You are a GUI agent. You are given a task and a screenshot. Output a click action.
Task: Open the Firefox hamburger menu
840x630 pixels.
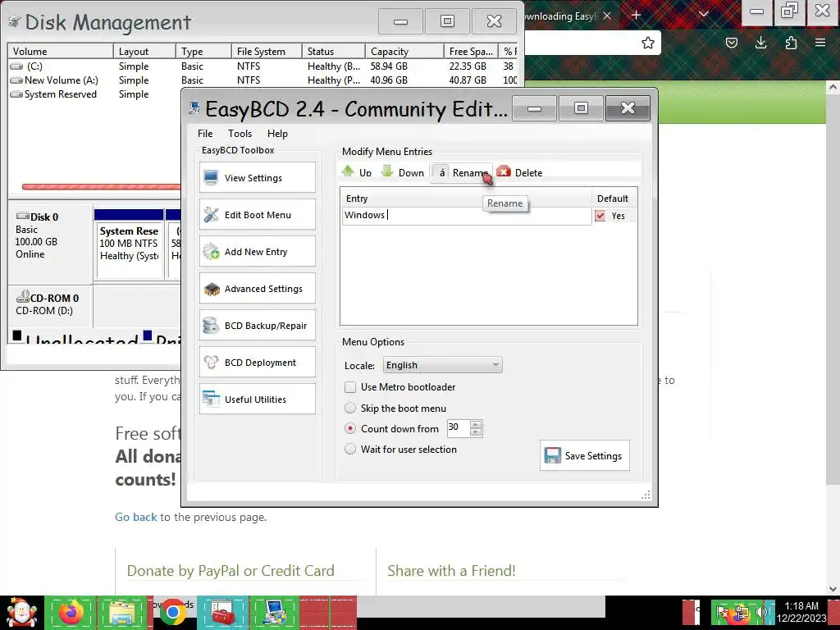(x=820, y=43)
